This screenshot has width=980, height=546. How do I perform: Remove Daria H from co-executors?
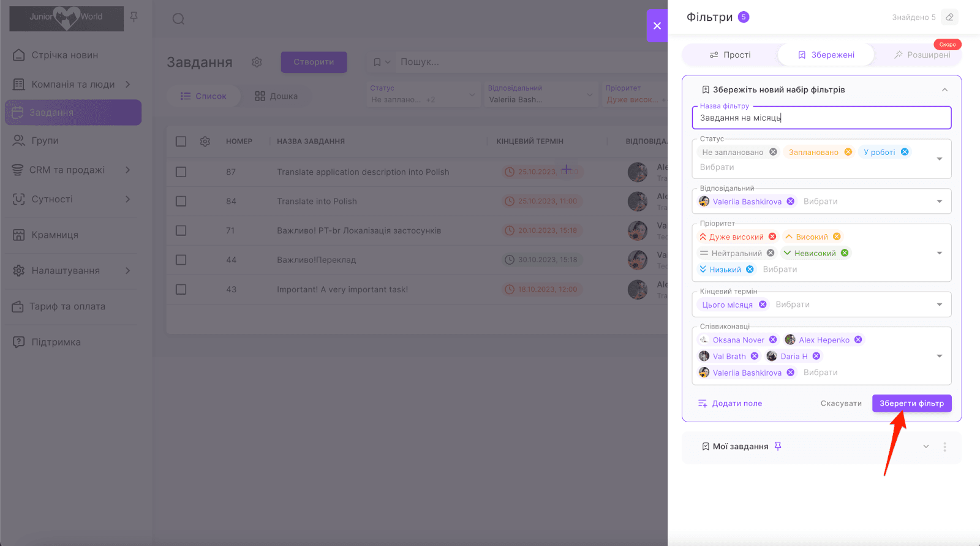tap(816, 357)
